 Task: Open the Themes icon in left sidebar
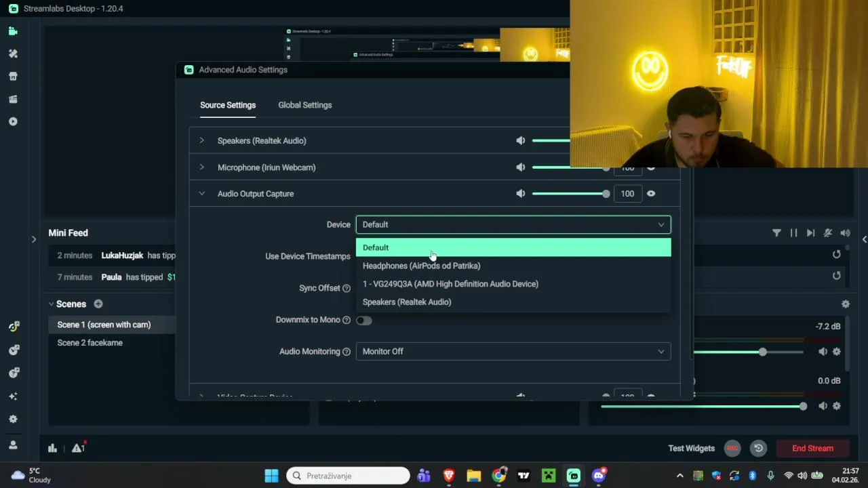pyautogui.click(x=13, y=54)
